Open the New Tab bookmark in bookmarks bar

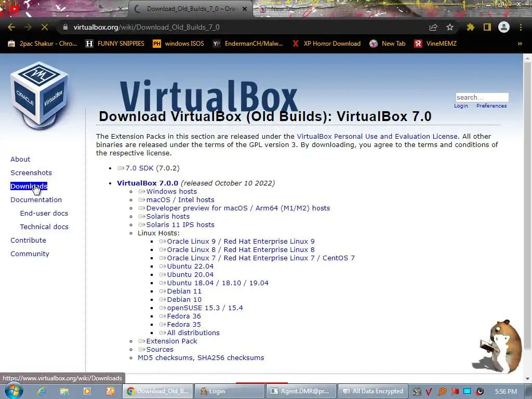coord(388,44)
